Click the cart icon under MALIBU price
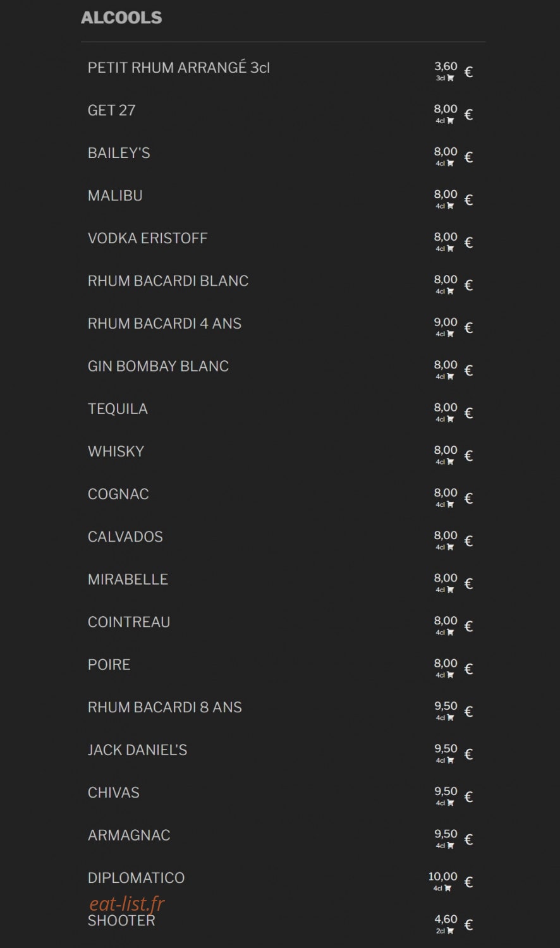The width and height of the screenshot is (560, 948). tap(451, 206)
